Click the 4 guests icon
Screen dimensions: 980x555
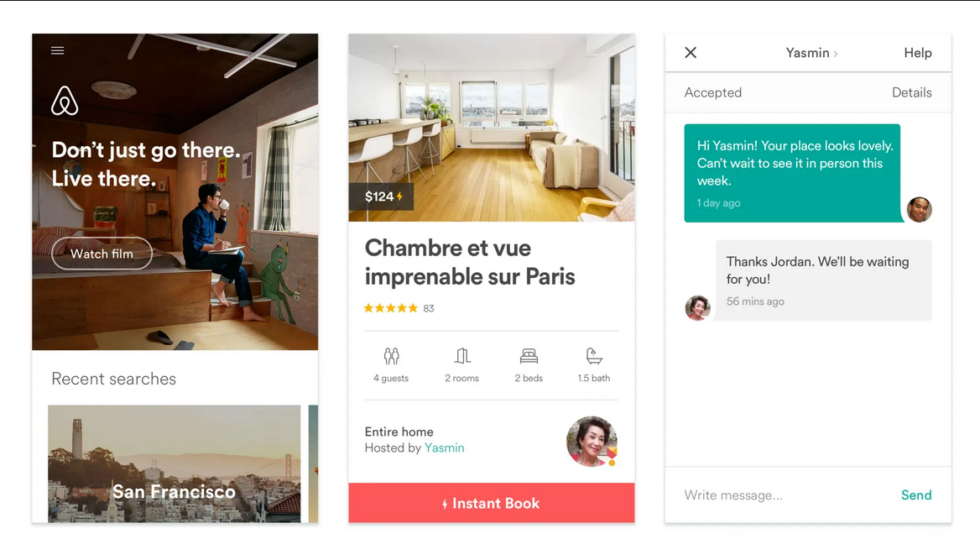(x=391, y=356)
